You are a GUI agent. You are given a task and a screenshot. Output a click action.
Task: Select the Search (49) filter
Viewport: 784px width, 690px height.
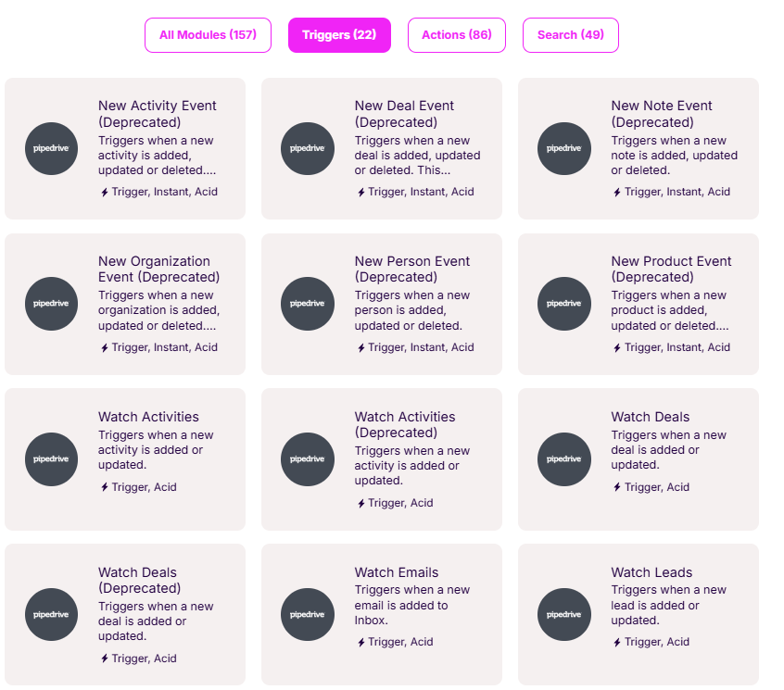pos(570,34)
